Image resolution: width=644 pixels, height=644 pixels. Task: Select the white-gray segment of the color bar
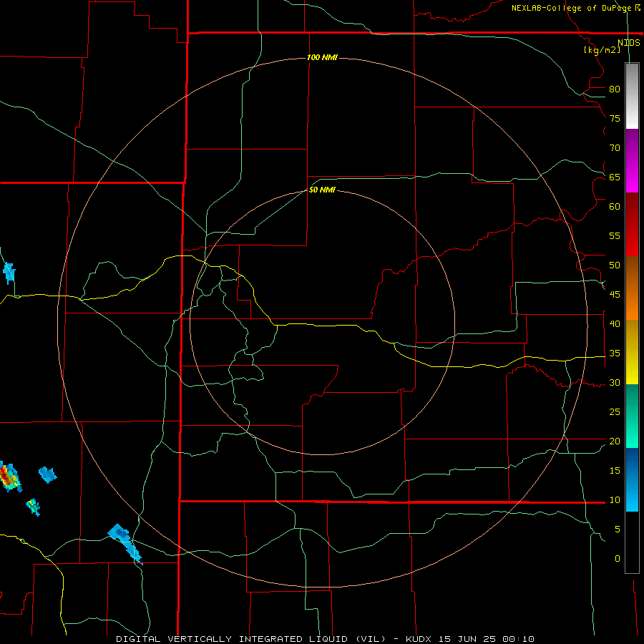click(x=632, y=96)
